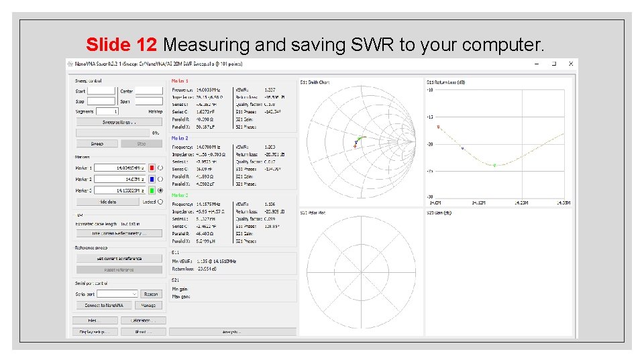Click the S11 Return Loss chart
644x362 pixels.
[x=498, y=141]
